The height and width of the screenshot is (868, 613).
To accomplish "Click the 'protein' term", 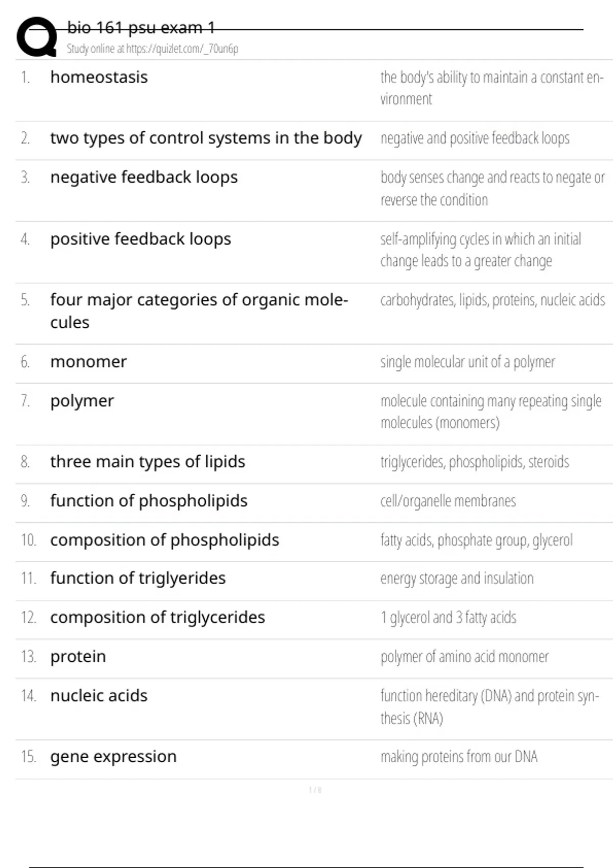I will (78, 657).
